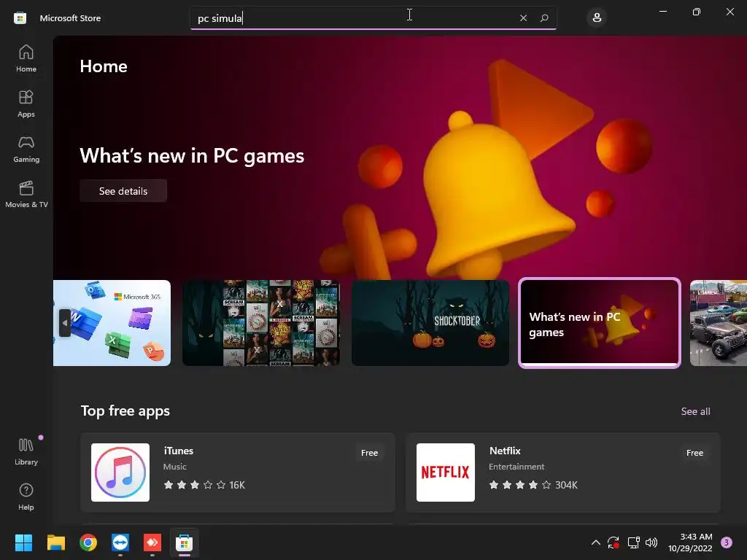Image resolution: width=747 pixels, height=560 pixels.
Task: Click the Netflix logo icon
Action: pos(446,472)
